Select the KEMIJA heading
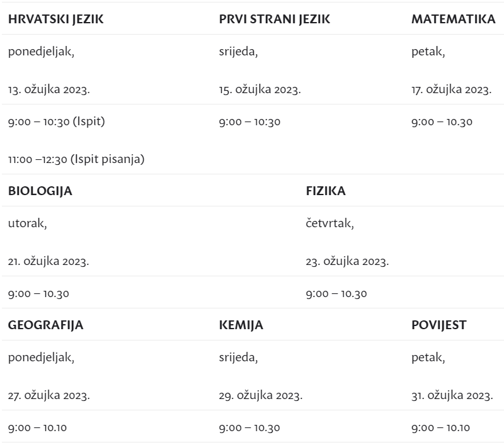Viewport: 504px width, 445px height. click(241, 325)
